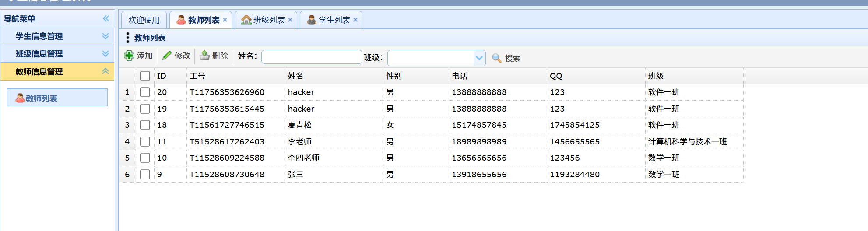Close the 教师列表 tab

click(225, 20)
